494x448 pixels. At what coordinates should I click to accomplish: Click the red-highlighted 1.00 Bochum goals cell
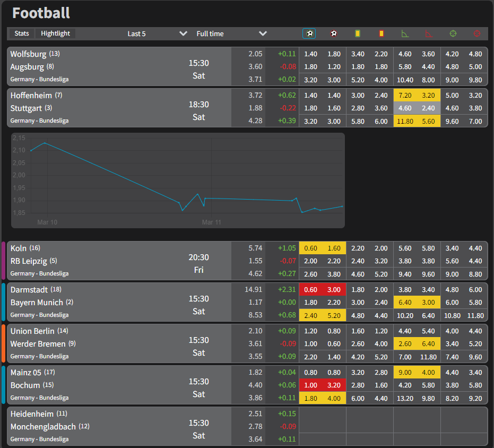pos(310,385)
